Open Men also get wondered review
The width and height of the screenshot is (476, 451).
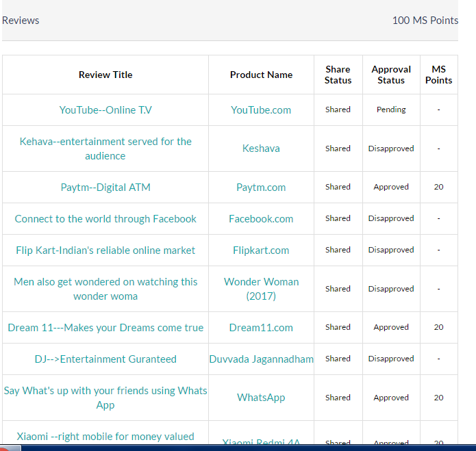(x=105, y=289)
